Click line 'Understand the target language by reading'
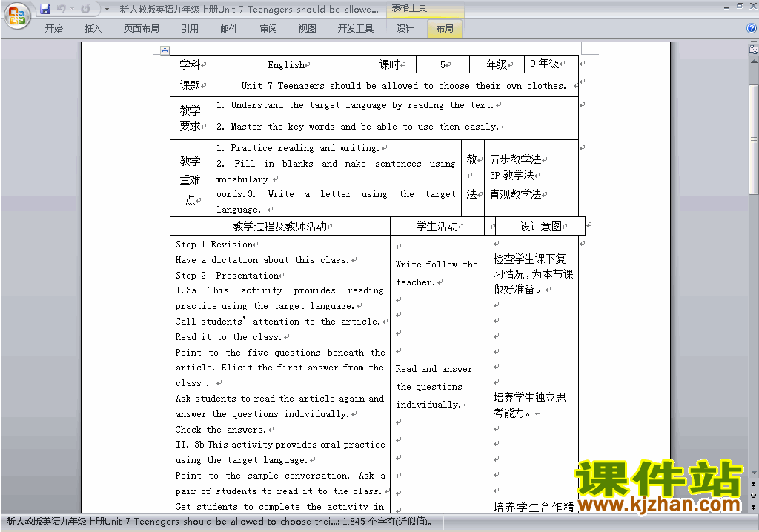Image resolution: width=759 pixels, height=532 pixels. click(355, 105)
